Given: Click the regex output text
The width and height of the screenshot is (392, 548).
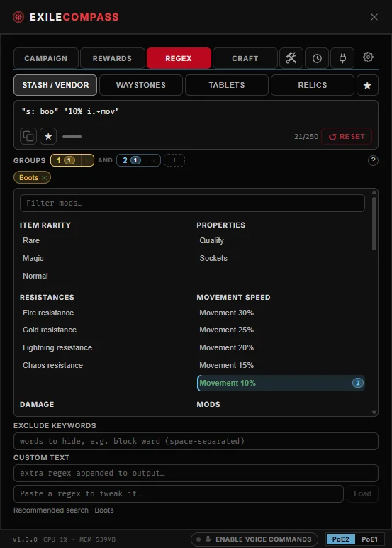Looking at the screenshot, I should click(x=70, y=111).
